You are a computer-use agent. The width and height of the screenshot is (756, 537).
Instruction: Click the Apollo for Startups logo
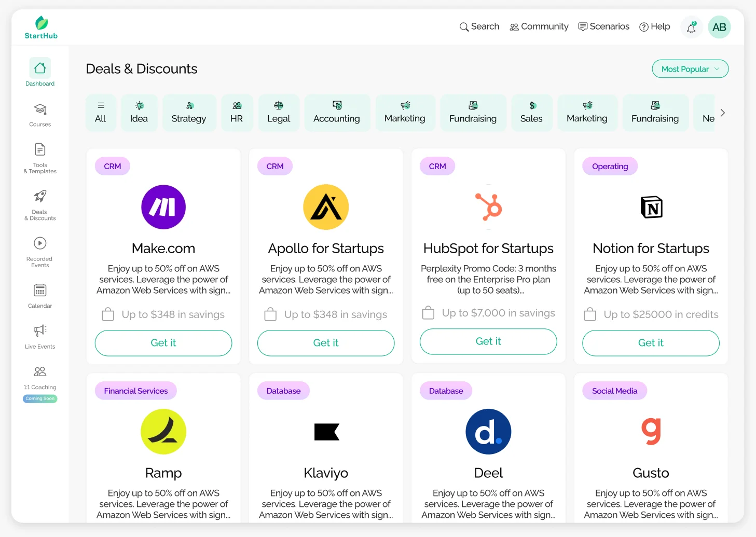(326, 207)
